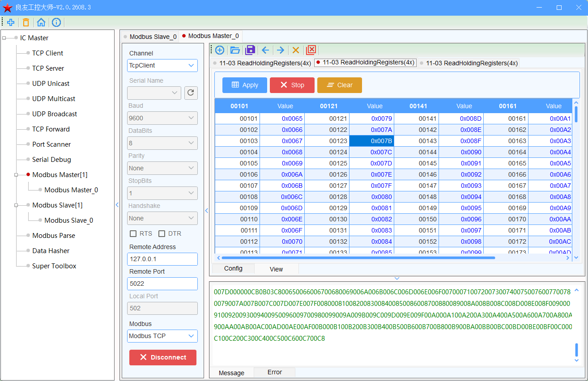Open the Parity dropdown

point(162,168)
